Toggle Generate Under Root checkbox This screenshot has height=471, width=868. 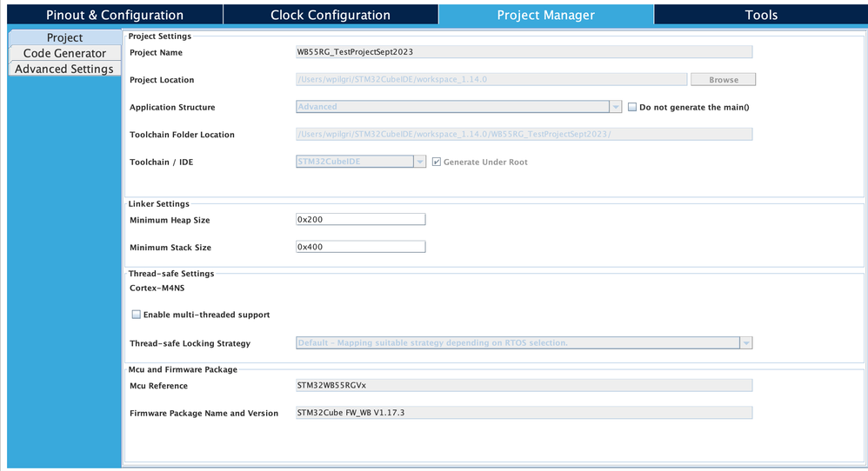pos(437,162)
